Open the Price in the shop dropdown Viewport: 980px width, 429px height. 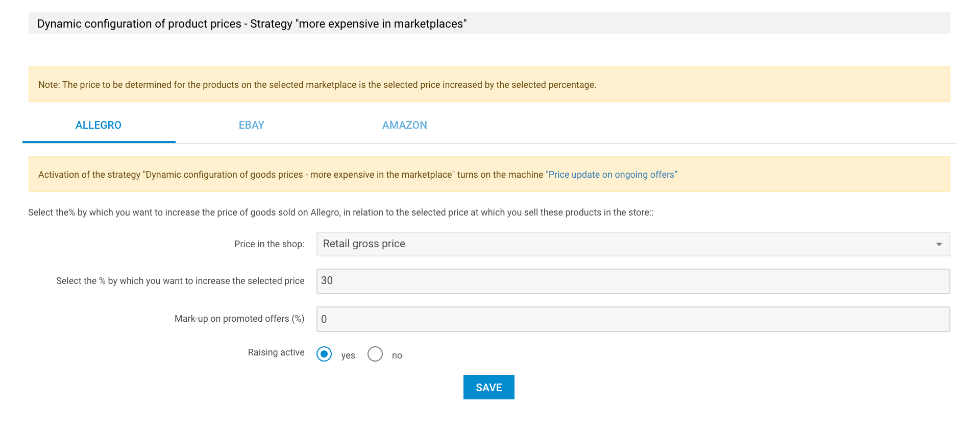click(x=633, y=244)
